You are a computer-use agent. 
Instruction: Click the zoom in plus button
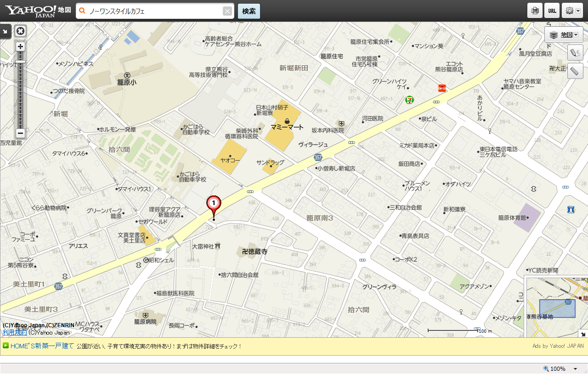20,46
